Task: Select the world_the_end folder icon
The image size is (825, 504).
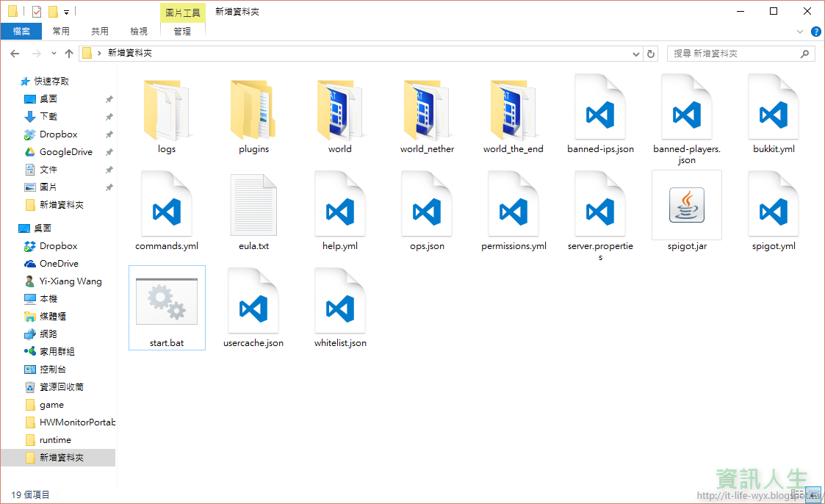Action: click(x=513, y=110)
